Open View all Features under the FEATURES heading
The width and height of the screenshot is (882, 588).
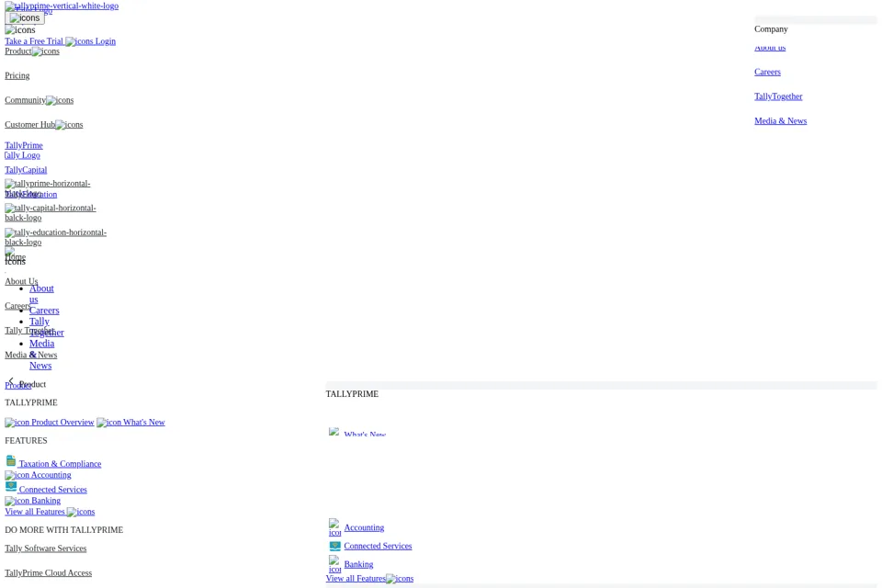(35, 512)
